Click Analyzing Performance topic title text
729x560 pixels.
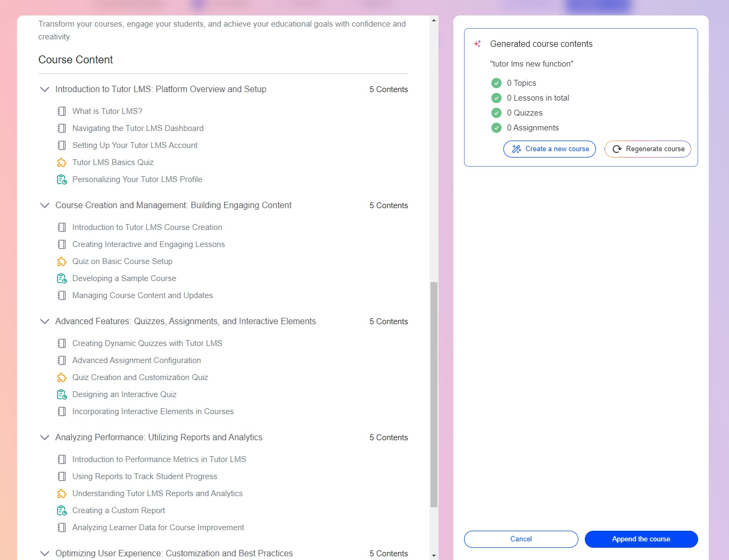(x=159, y=438)
